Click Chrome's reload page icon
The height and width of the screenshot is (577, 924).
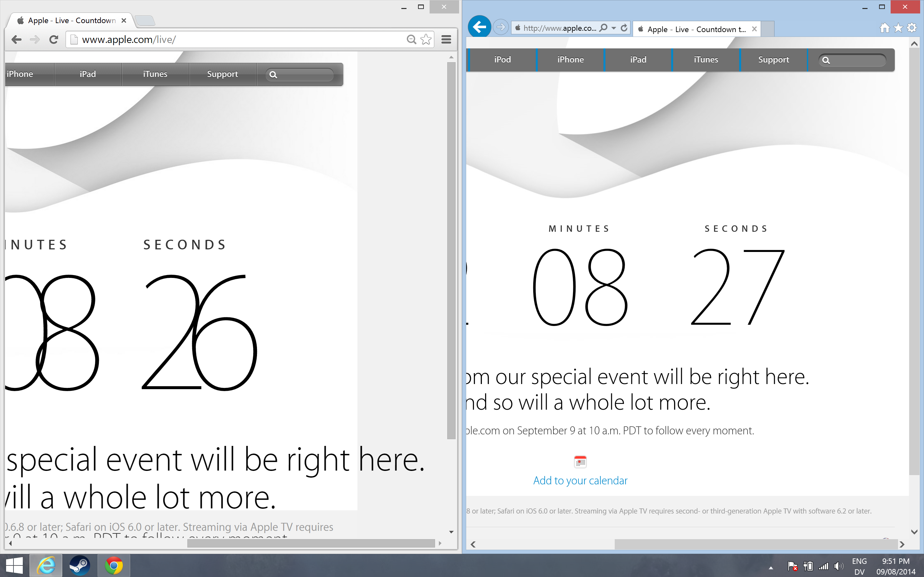[54, 39]
